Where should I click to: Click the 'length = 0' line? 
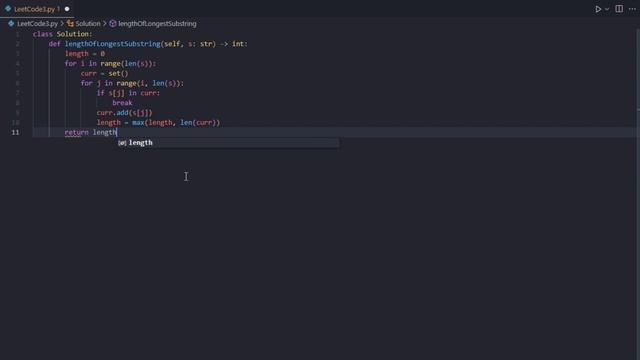tap(85, 53)
